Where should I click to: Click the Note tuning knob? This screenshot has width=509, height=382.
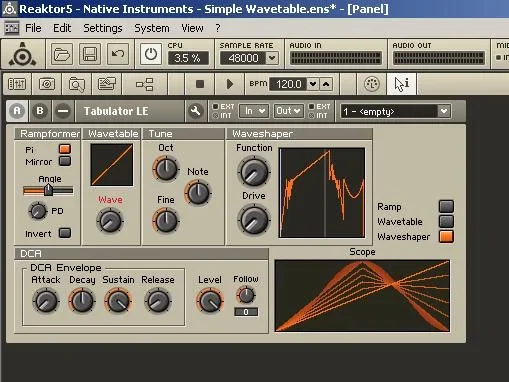tap(198, 193)
